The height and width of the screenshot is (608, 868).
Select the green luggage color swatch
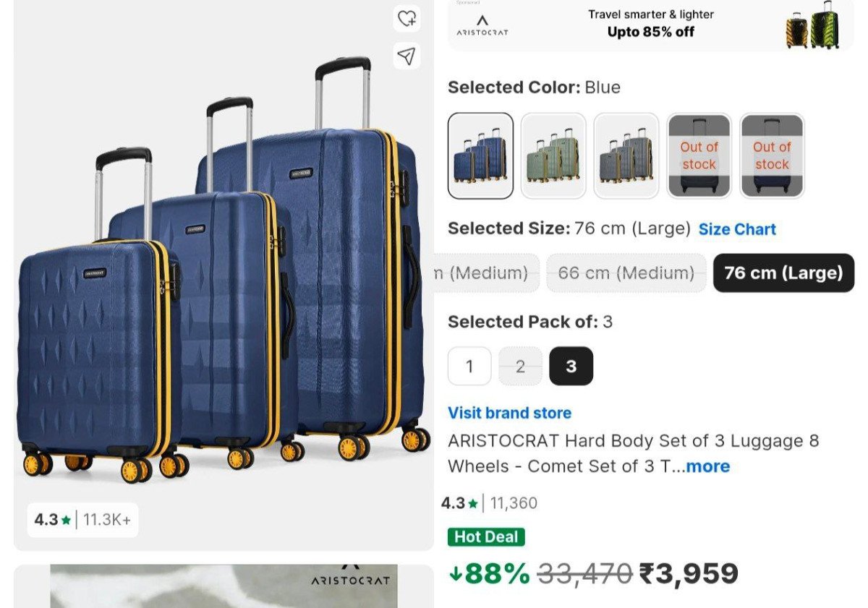click(553, 155)
